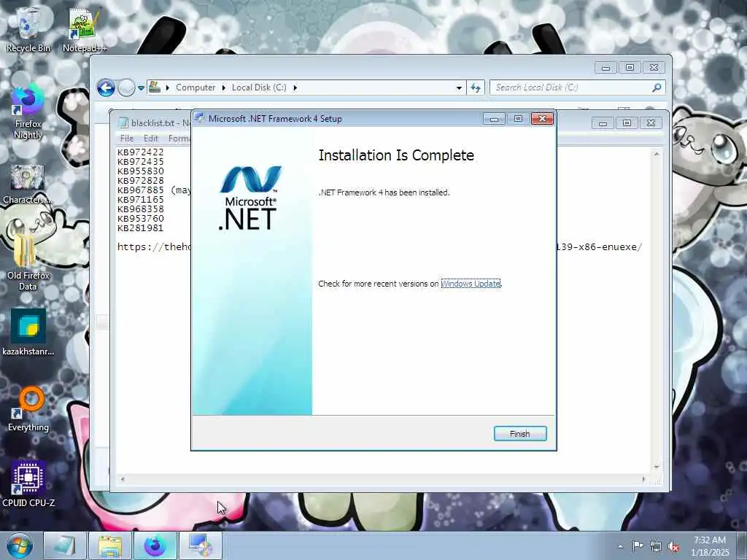Screen dimensions: 747x560
Task: Click the Finish button in .NET Setup
Action: 519,433
